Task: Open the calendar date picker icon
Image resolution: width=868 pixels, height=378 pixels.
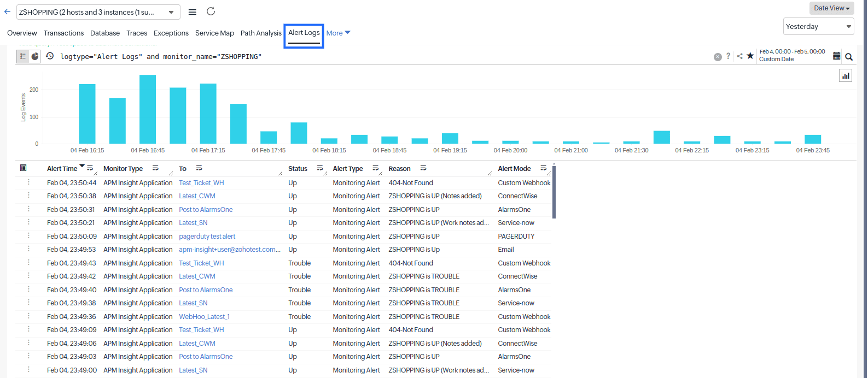Action: 836,56
